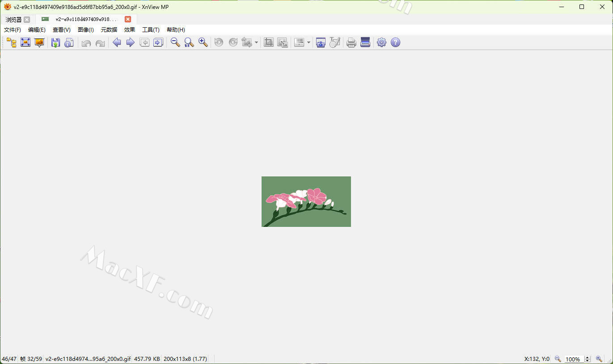The image size is (613, 364).
Task: Click the 46/47 file counter
Action: [x=9, y=359]
